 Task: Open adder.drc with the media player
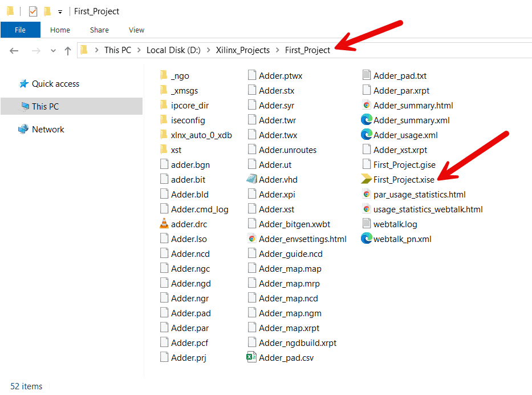click(189, 224)
